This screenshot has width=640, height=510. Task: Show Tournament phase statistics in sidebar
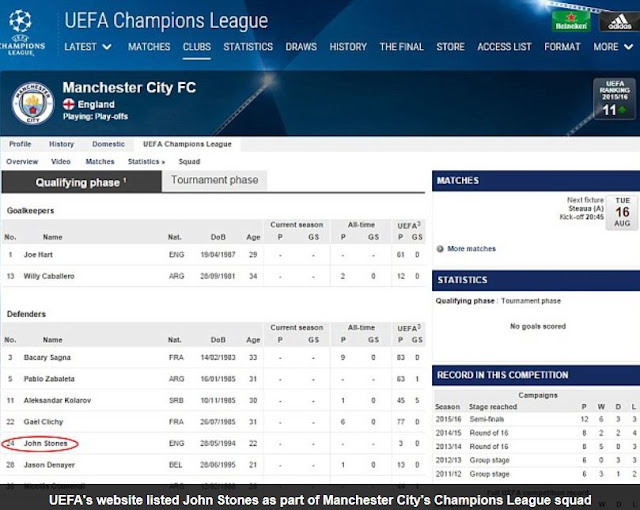coord(531,301)
